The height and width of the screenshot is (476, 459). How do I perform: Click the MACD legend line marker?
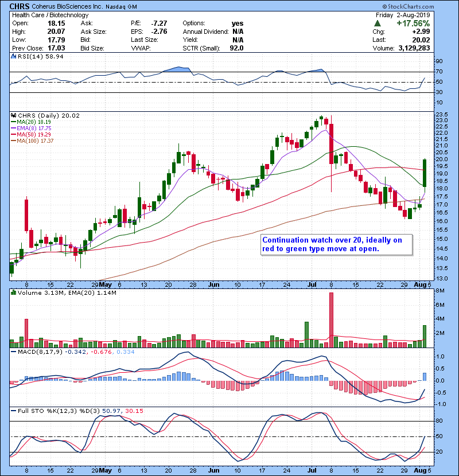coord(13,352)
